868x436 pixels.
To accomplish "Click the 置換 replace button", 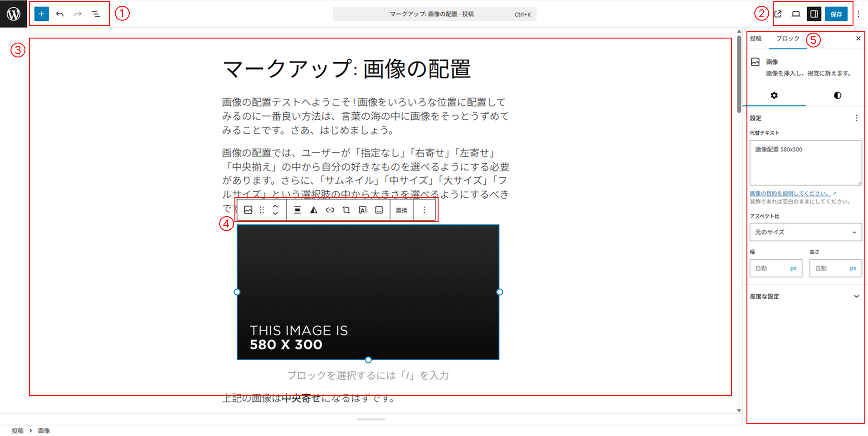I will tap(402, 210).
